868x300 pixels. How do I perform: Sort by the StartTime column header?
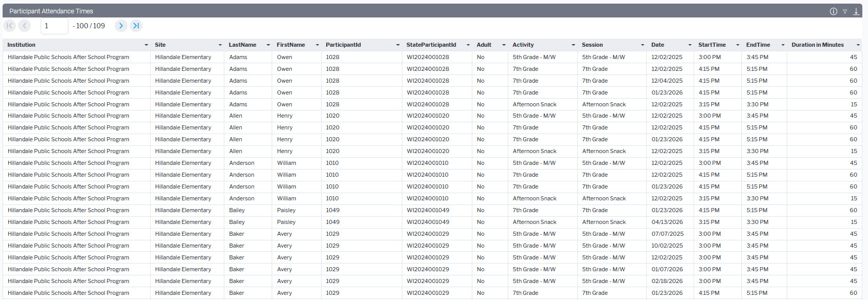click(712, 45)
